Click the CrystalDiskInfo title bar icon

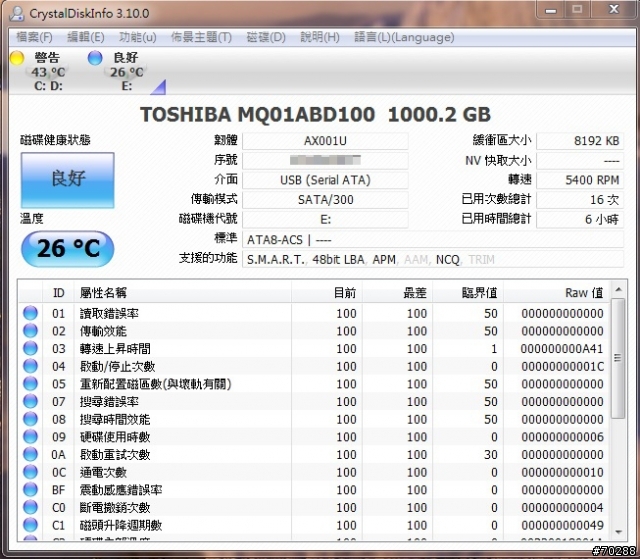click(17, 13)
